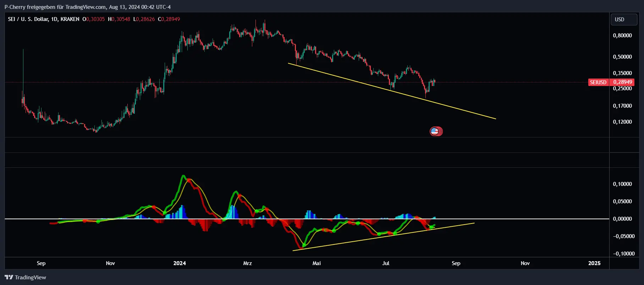Click the Jul label on time axis

click(x=386, y=263)
